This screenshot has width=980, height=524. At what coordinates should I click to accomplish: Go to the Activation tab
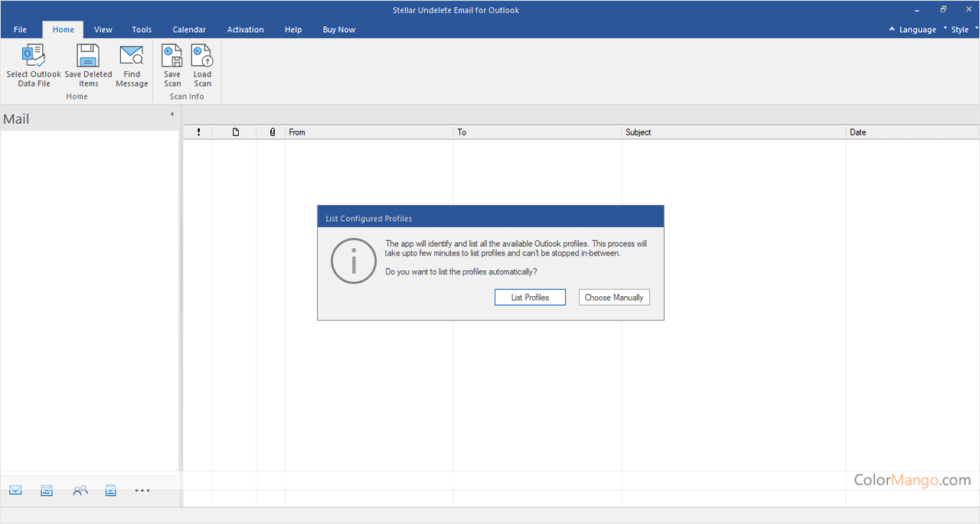pos(246,30)
